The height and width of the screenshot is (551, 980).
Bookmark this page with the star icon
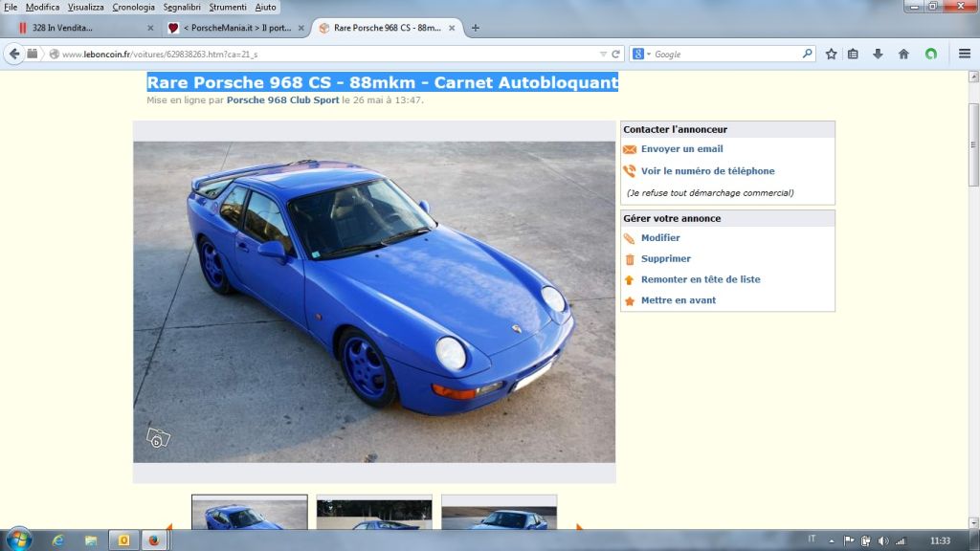point(831,55)
